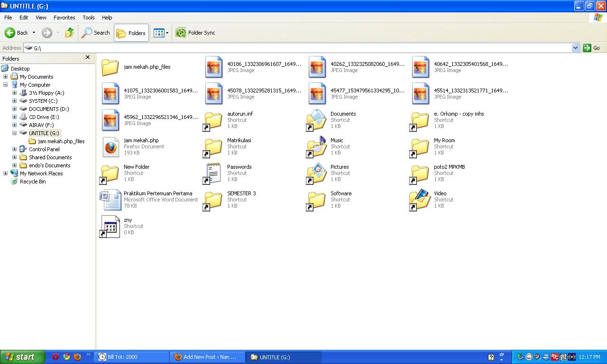
Task: Expand the 3½ Floppy (A:) node
Action: (x=14, y=93)
